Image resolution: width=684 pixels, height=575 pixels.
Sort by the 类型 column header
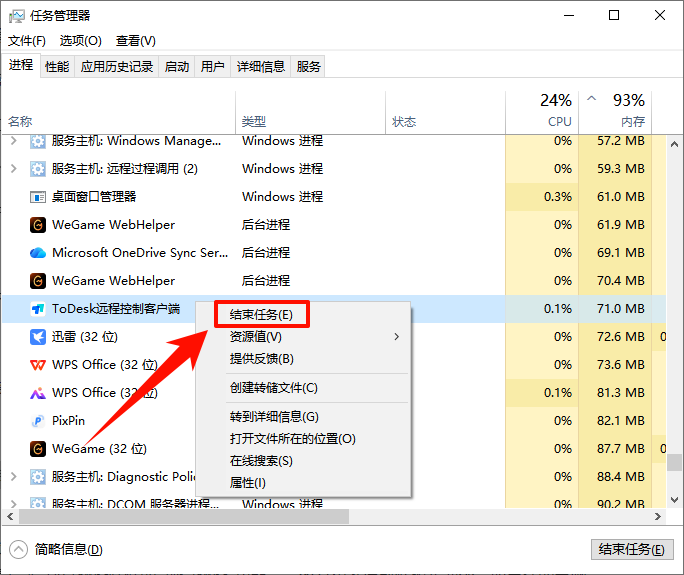pyautogui.click(x=254, y=122)
